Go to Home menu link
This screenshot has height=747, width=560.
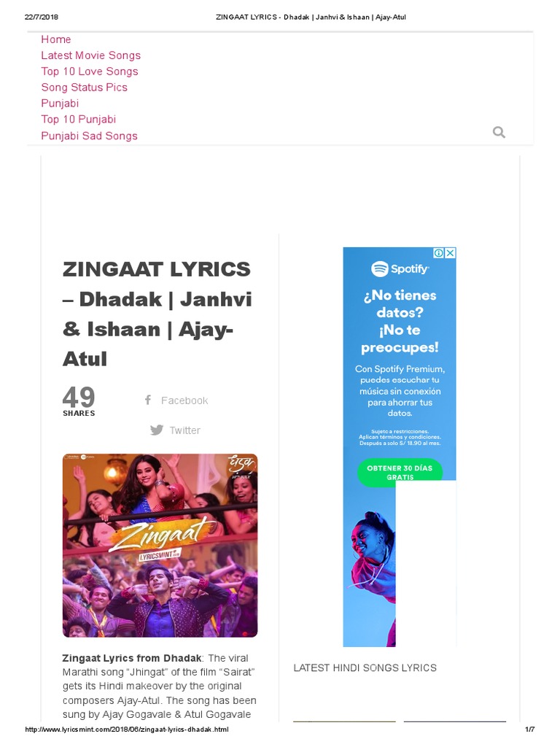click(x=55, y=39)
